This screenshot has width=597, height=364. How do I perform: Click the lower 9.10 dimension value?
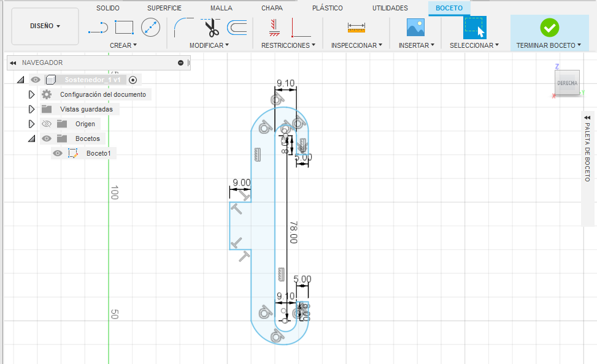point(285,296)
